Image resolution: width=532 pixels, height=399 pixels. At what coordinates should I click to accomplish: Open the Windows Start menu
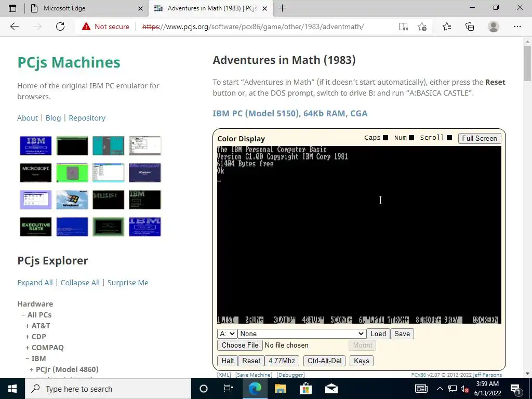coord(12,389)
